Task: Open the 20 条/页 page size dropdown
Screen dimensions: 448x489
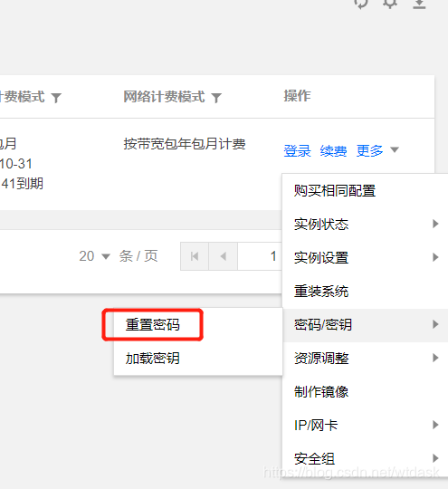Action: (94, 256)
